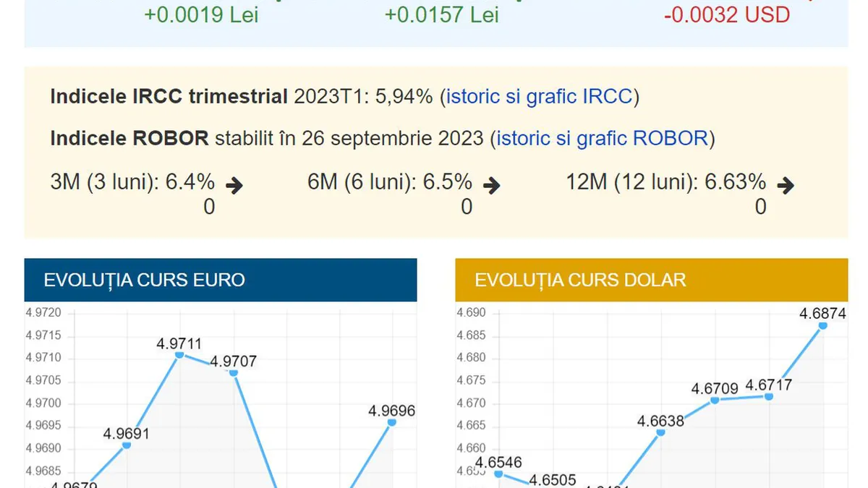Click the +0.0019 Lei change value
The width and height of the screenshot is (868, 488).
[201, 14]
